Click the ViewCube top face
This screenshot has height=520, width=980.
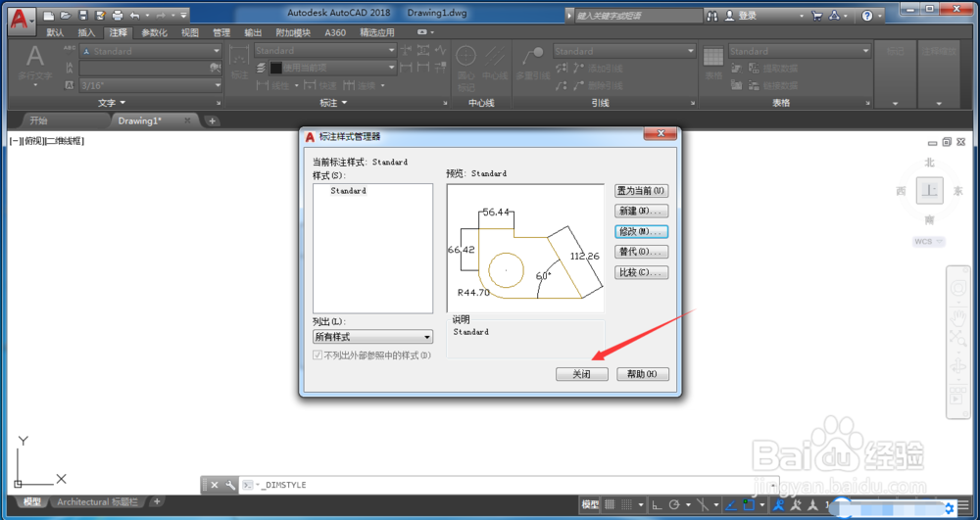coord(929,190)
